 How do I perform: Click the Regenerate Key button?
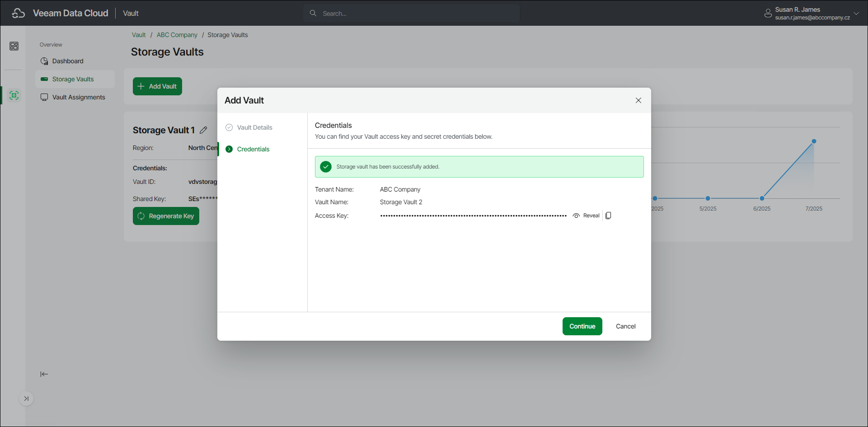[x=166, y=216]
